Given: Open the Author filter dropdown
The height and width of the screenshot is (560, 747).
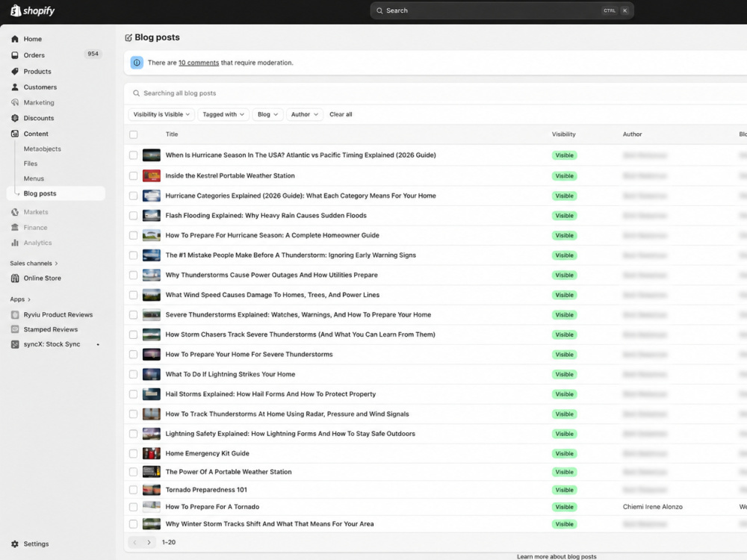Looking at the screenshot, I should (x=305, y=114).
